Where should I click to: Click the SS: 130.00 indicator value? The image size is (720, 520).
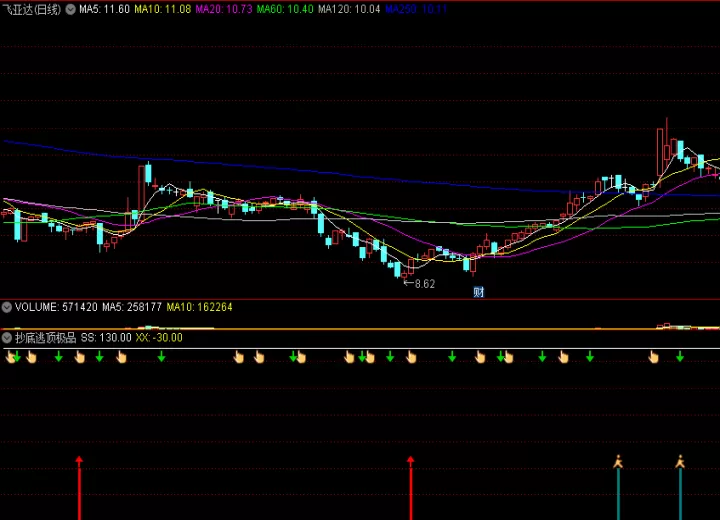pos(106,338)
